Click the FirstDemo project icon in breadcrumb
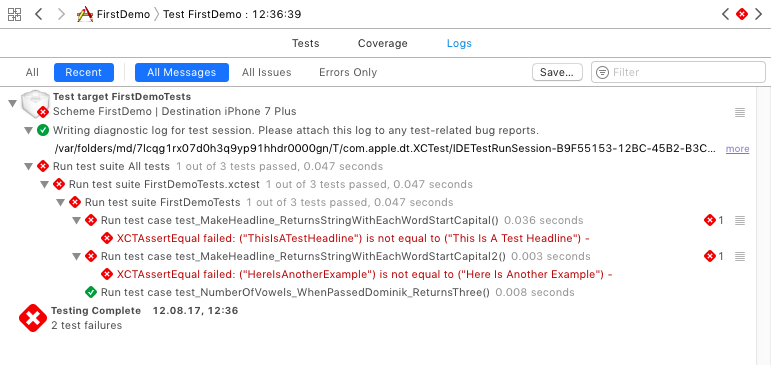Screen dimensions: 771x365 point(85,14)
